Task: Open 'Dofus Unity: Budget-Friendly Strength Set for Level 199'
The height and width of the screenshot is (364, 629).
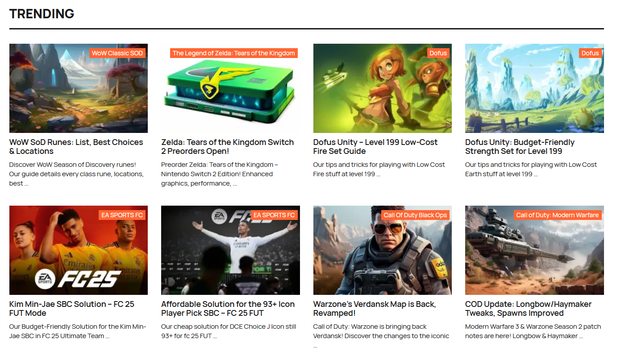Action: [x=520, y=147]
